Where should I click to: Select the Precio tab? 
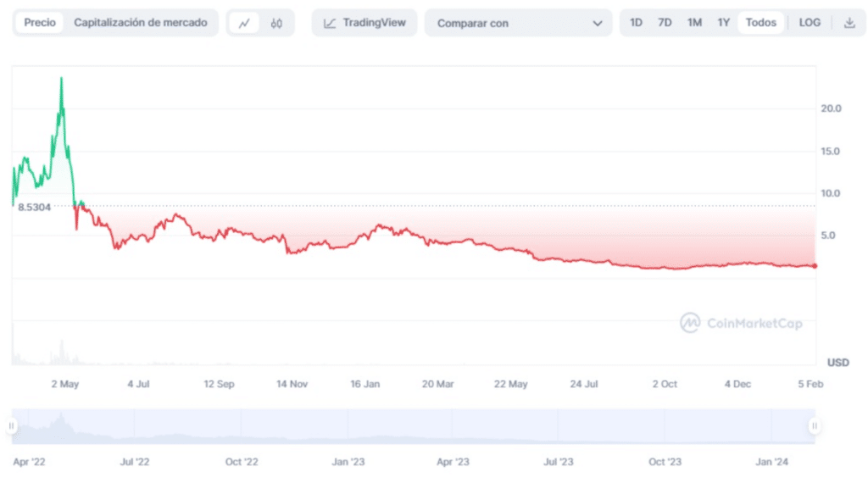[39, 23]
